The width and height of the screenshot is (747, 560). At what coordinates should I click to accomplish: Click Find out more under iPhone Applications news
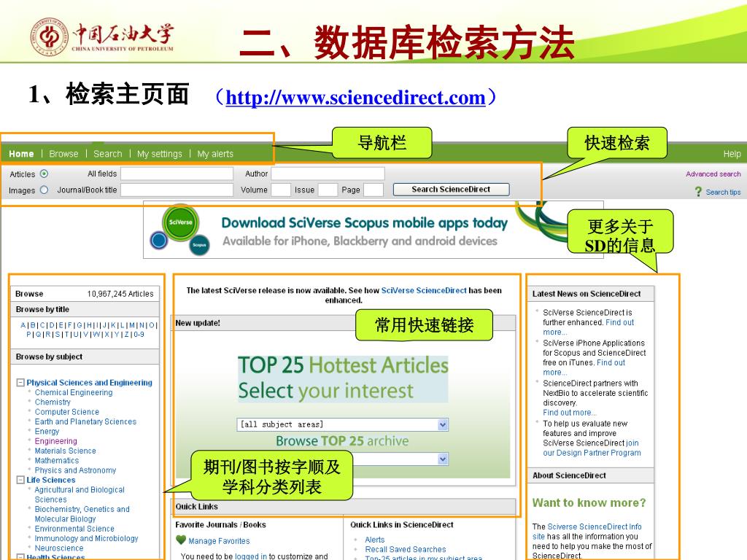611,363
